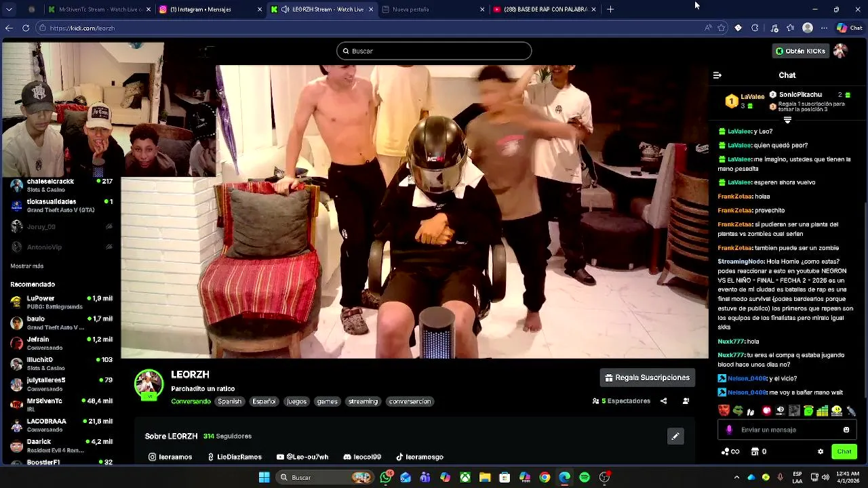The height and width of the screenshot is (488, 868).
Task: Collapse the chat panel with the arrow icon
Action: [717, 75]
